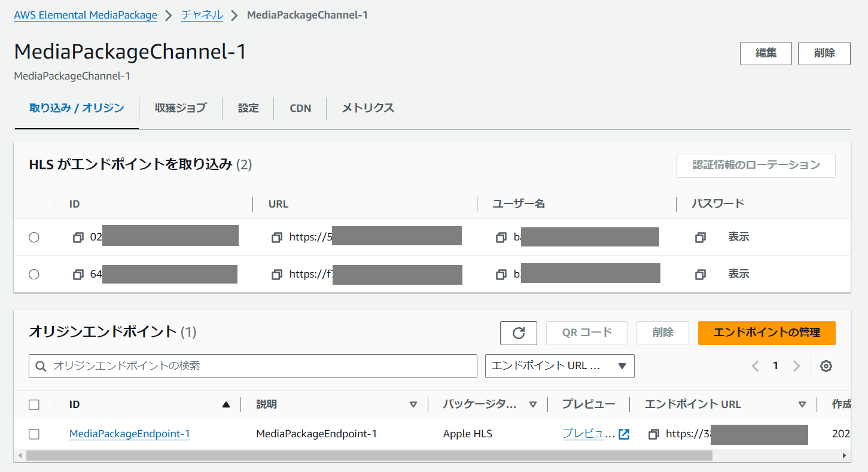Click the パスワード column header

tap(718, 205)
